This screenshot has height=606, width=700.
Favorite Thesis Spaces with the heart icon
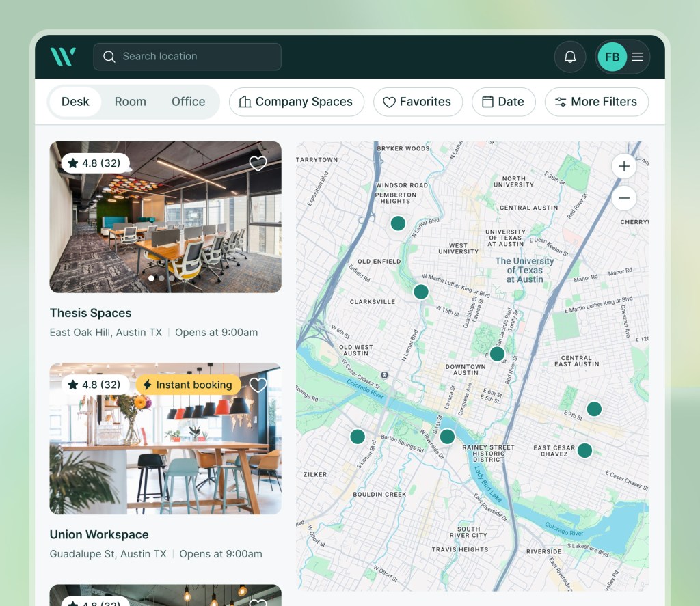258,164
